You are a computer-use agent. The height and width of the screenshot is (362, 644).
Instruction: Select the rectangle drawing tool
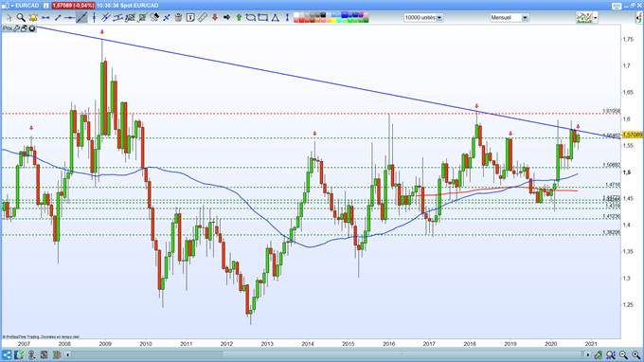point(262,18)
